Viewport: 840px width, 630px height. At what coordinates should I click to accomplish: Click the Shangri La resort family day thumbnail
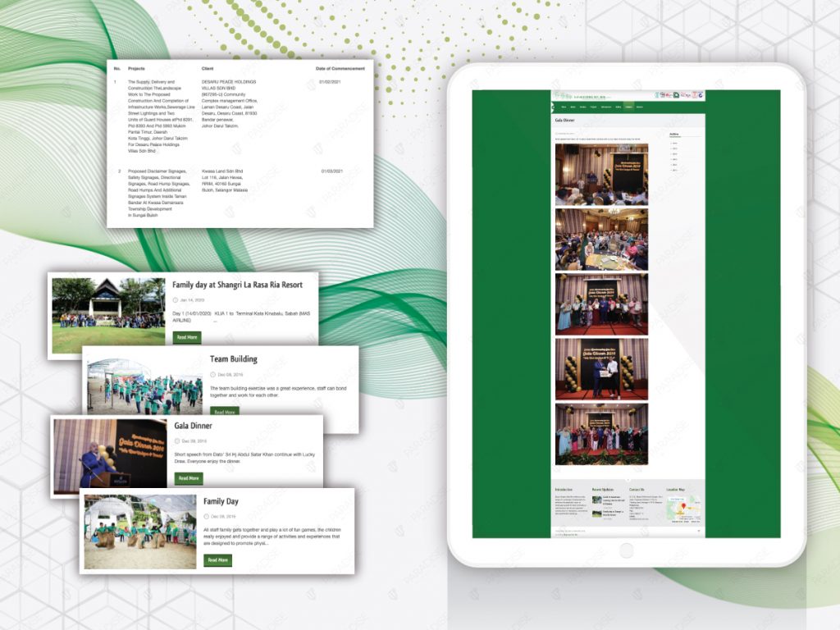(109, 315)
